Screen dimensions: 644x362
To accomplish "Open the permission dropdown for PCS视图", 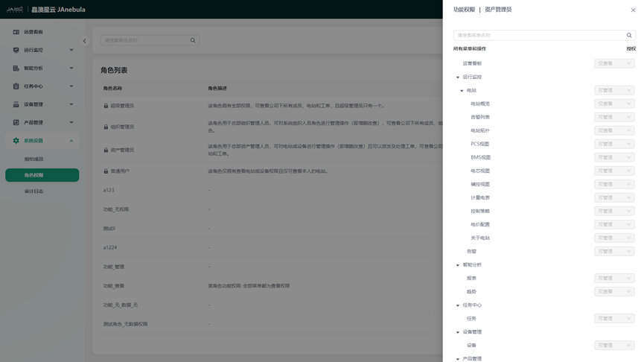I will click(613, 144).
